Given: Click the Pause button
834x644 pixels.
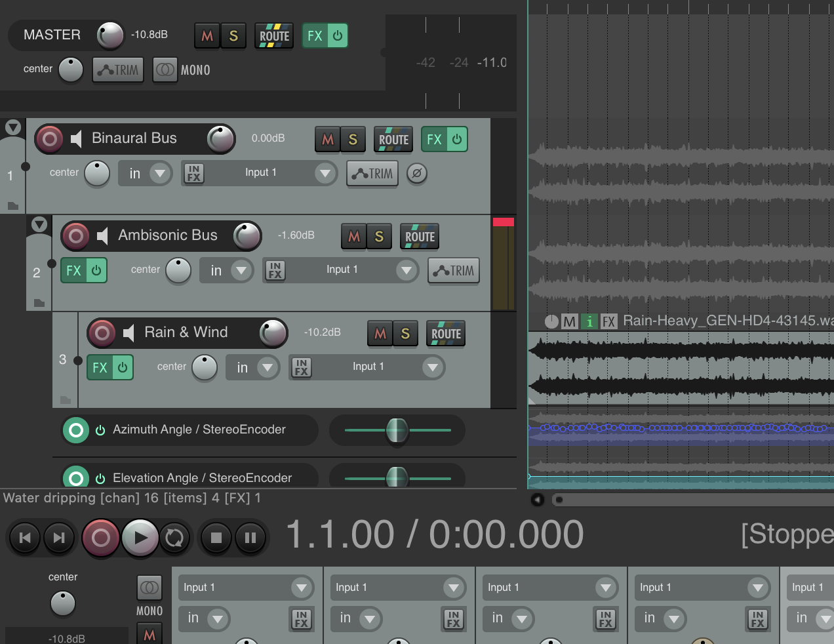Looking at the screenshot, I should (250, 538).
